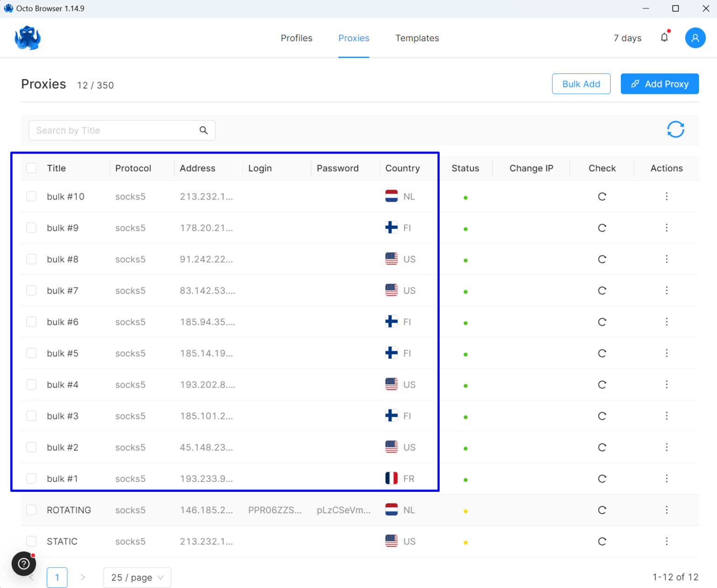Check the bulk #10 proxy status
The width and height of the screenshot is (717, 588).
465,198
